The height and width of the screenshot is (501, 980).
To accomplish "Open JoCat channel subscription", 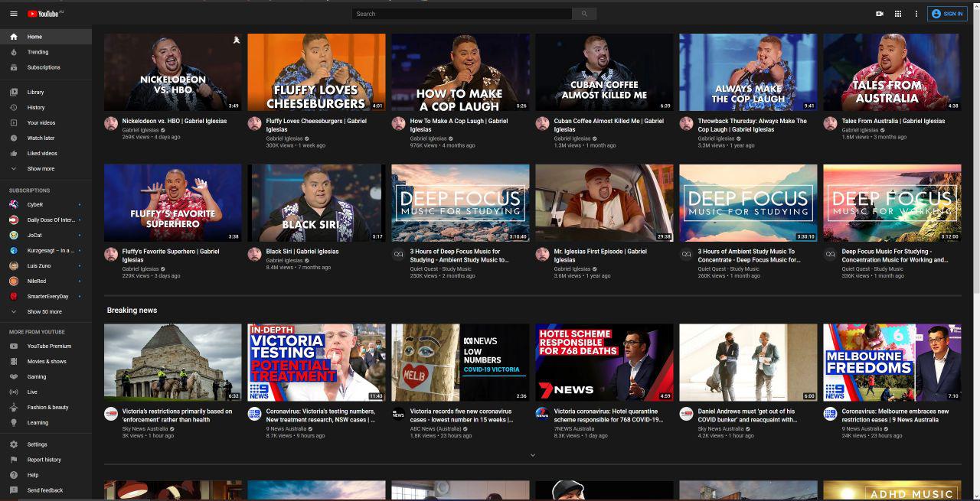I will point(46,235).
